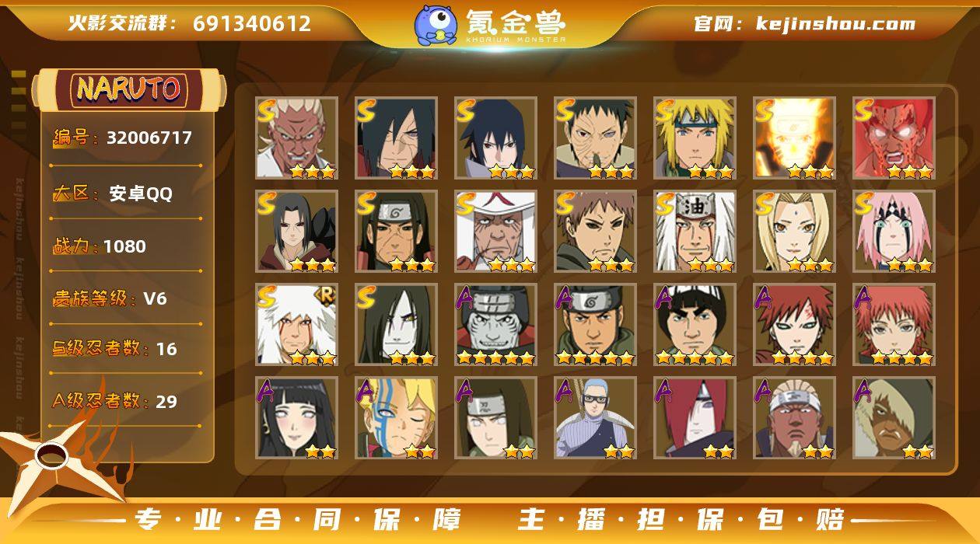The height and width of the screenshot is (544, 980).
Task: Open the kejinshou.com official website link
Action: 835,23
